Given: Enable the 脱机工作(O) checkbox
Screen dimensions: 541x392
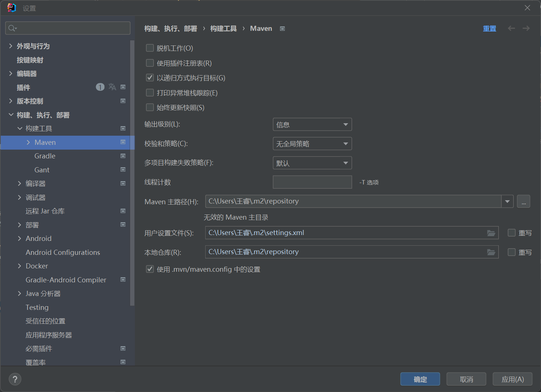Looking at the screenshot, I should click(x=150, y=48).
